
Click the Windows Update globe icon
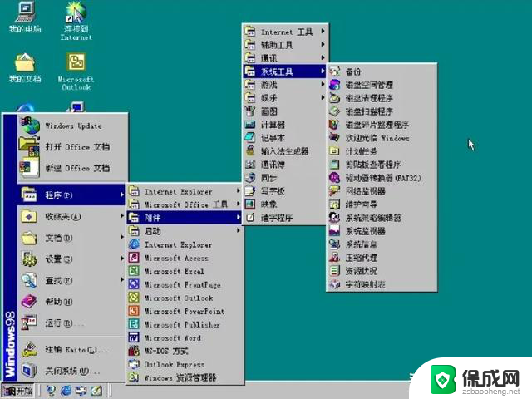31,126
